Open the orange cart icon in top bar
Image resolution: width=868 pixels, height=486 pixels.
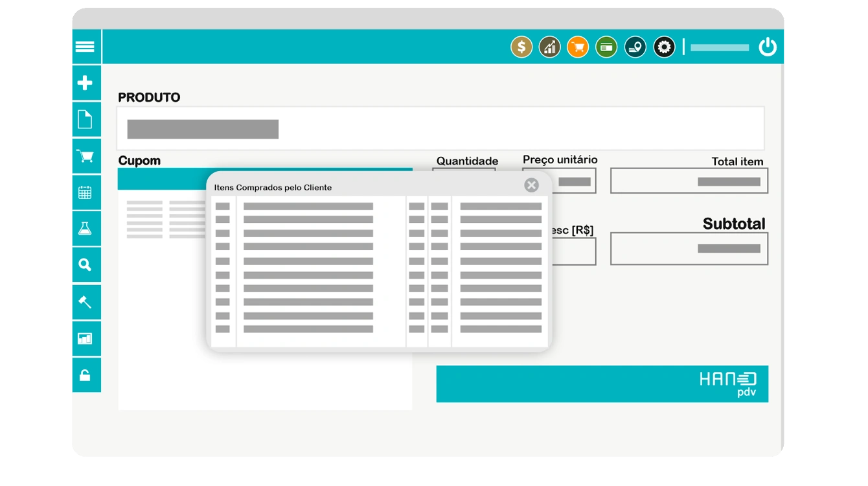tap(578, 47)
